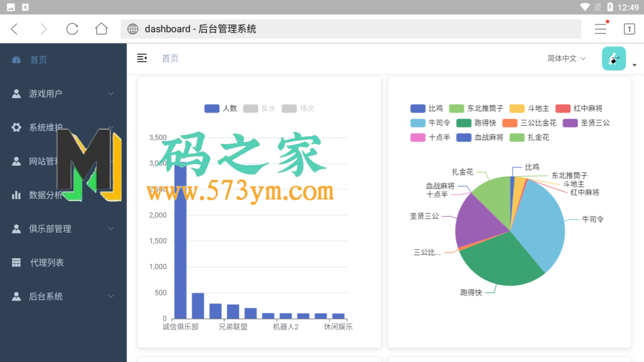
Task: Click the 机器人2 axis label
Action: (x=286, y=327)
